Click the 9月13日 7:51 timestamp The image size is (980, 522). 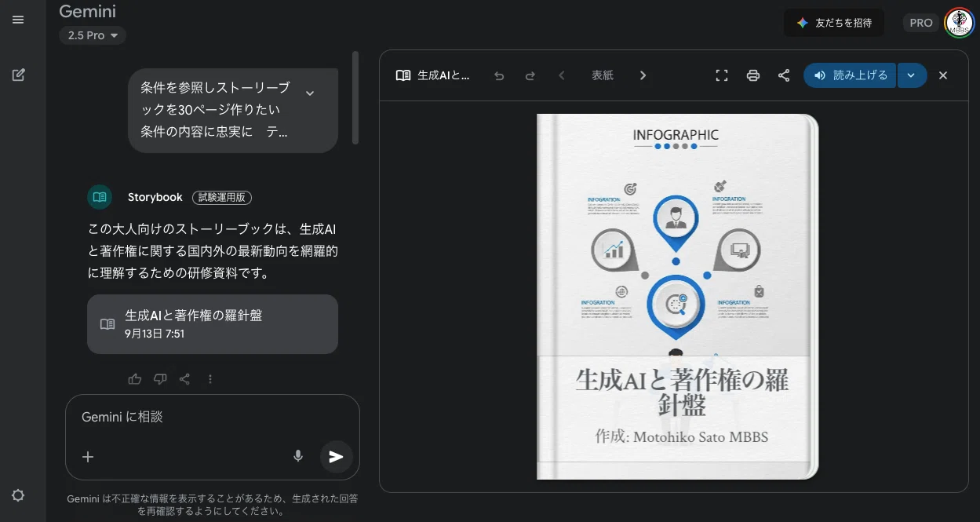[x=155, y=334]
